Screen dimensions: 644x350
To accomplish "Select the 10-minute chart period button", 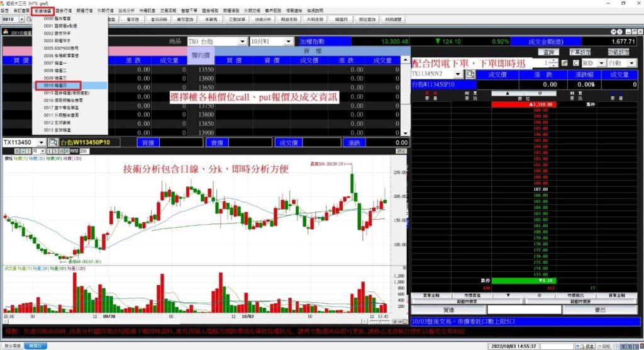I will click(x=61, y=151).
